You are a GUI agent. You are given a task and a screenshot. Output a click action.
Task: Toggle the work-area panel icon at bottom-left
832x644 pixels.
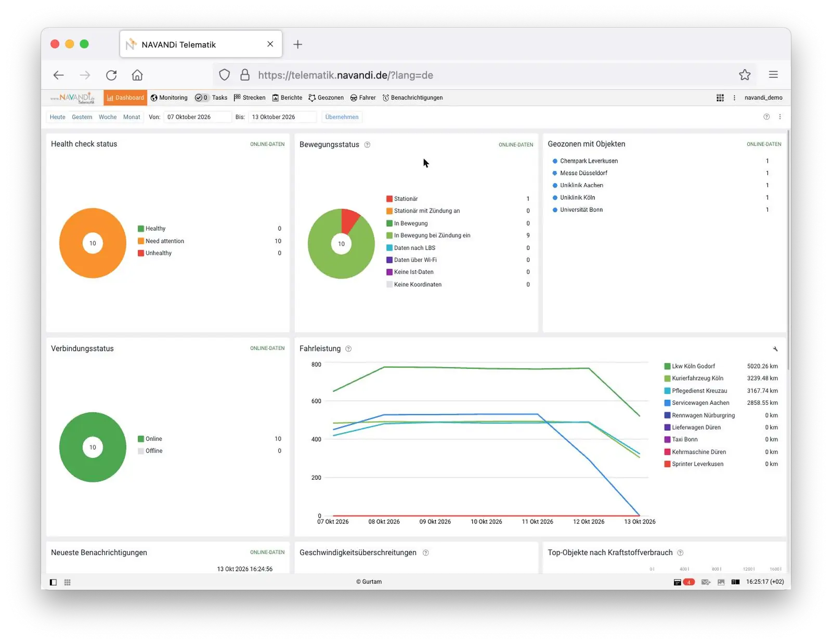[x=53, y=582]
